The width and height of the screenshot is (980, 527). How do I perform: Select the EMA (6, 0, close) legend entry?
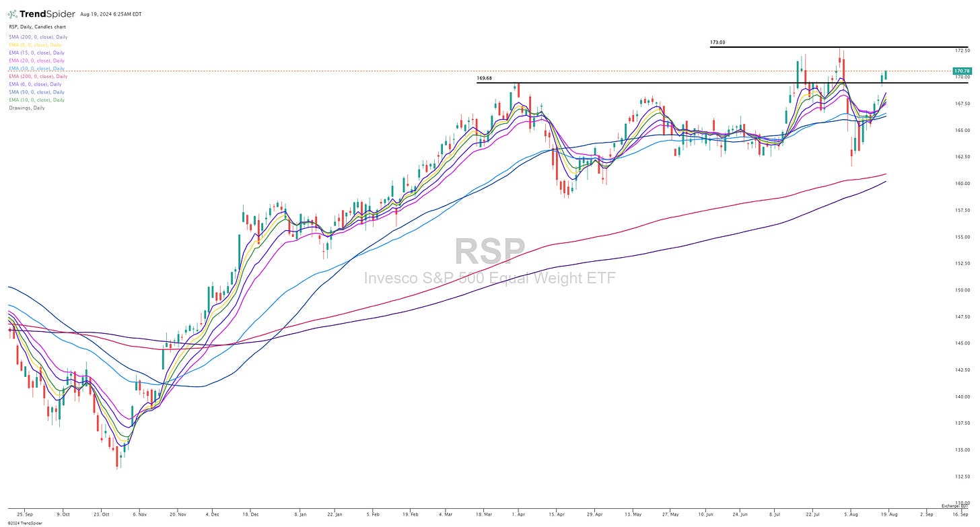coord(35,84)
